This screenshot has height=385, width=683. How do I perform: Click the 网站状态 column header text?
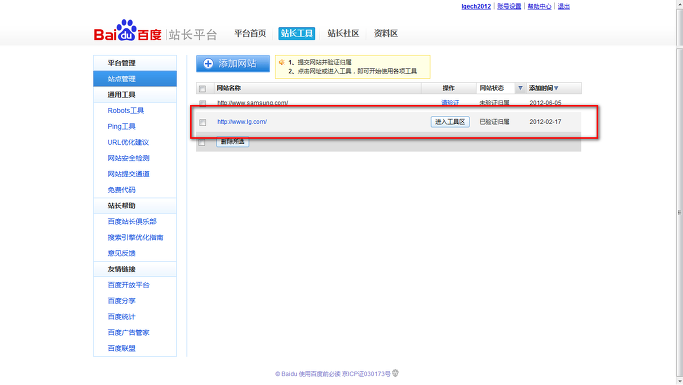coord(492,88)
